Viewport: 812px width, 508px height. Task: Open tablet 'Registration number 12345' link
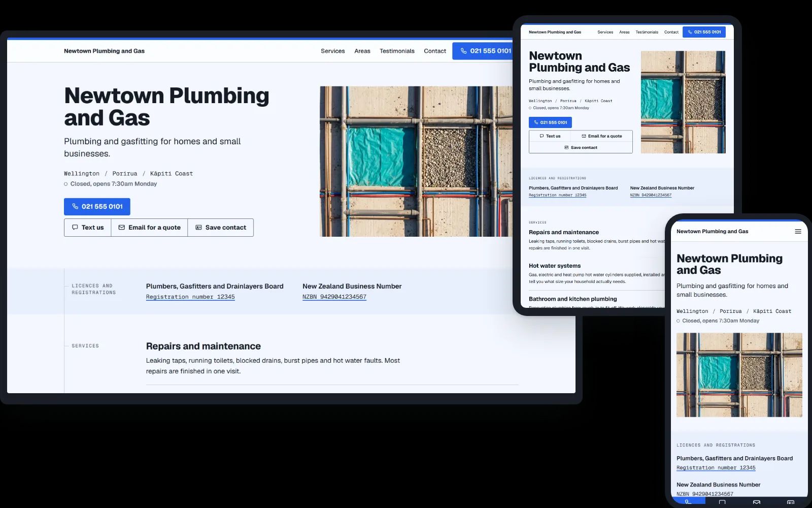(x=557, y=195)
